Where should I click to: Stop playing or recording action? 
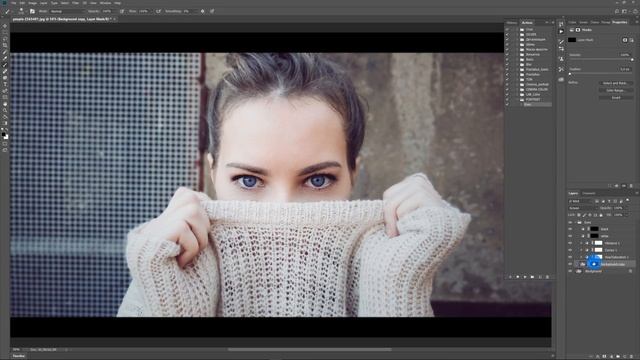(510, 277)
